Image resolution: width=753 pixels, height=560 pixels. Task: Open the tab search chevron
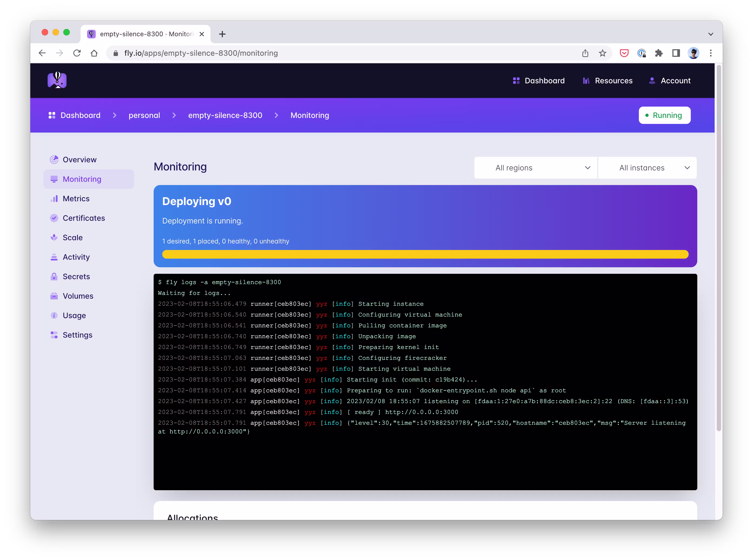click(711, 34)
